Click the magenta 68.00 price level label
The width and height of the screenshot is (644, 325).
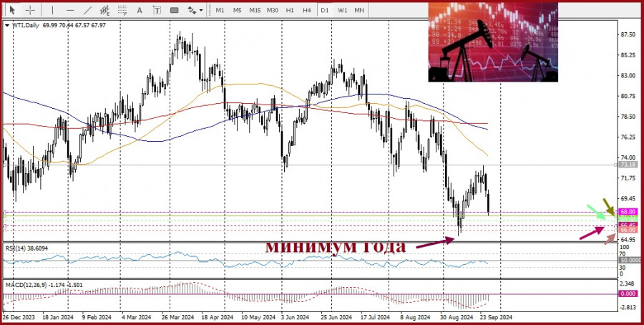pyautogui.click(x=628, y=212)
